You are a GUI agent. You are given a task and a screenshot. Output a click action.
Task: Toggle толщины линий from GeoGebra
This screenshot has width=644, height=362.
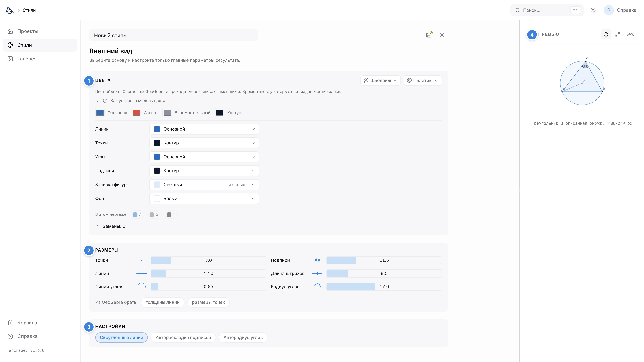coord(162,302)
